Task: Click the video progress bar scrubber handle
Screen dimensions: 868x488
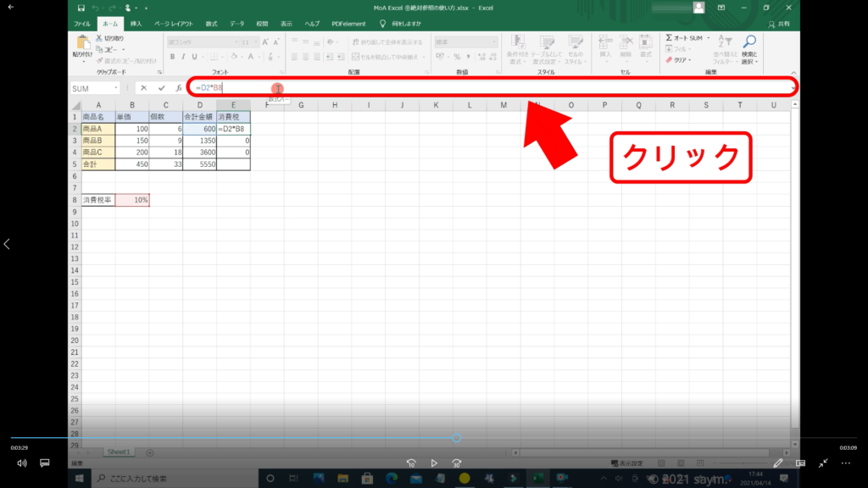Action: pos(457,438)
